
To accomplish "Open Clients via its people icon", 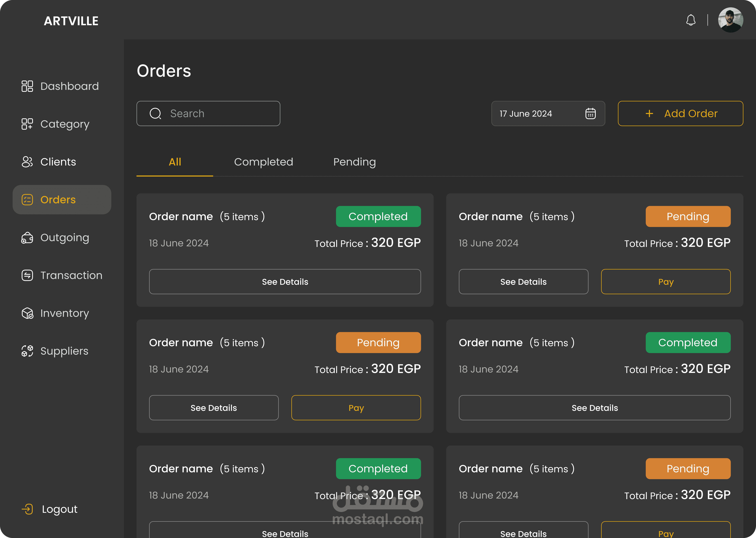I will (x=27, y=162).
